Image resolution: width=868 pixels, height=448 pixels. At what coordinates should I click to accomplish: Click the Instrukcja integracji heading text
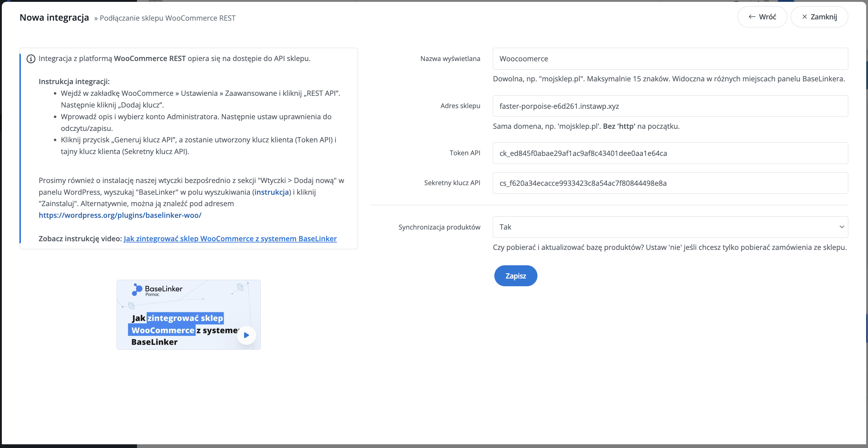[x=74, y=81]
